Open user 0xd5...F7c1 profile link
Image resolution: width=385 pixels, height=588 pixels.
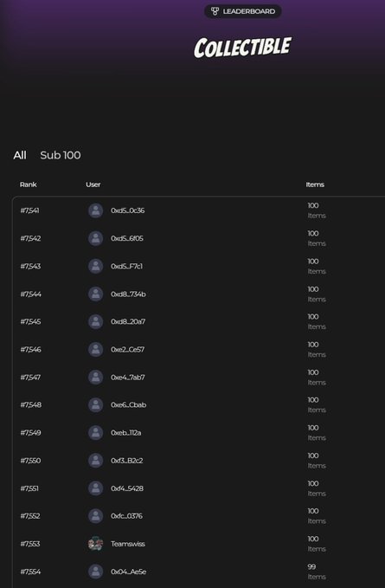(126, 266)
